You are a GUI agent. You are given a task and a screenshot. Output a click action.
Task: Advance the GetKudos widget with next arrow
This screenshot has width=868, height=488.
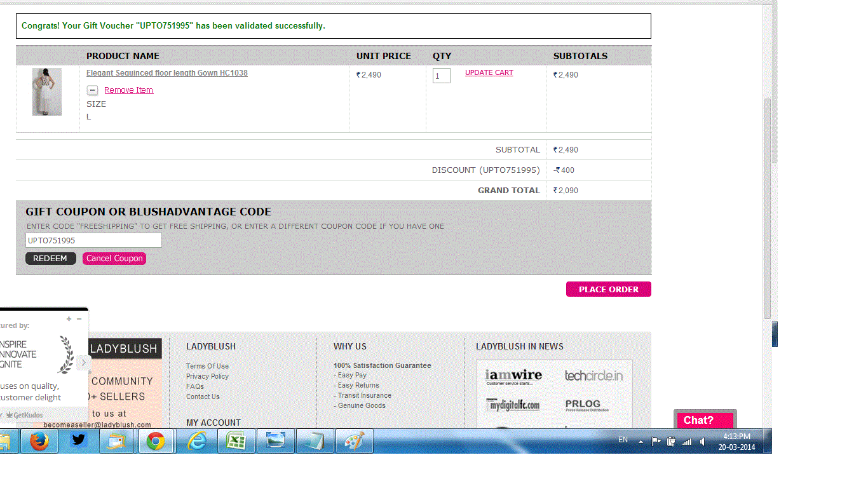tap(83, 363)
